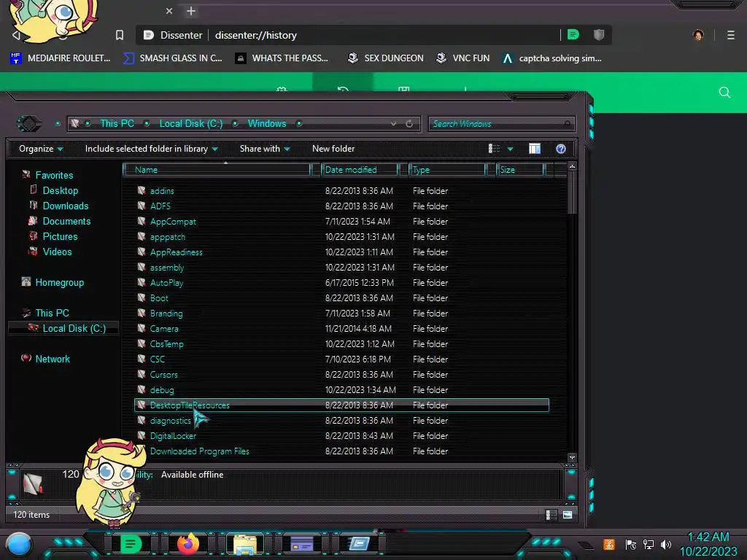Open Dissenter from the taskbar

click(x=131, y=544)
